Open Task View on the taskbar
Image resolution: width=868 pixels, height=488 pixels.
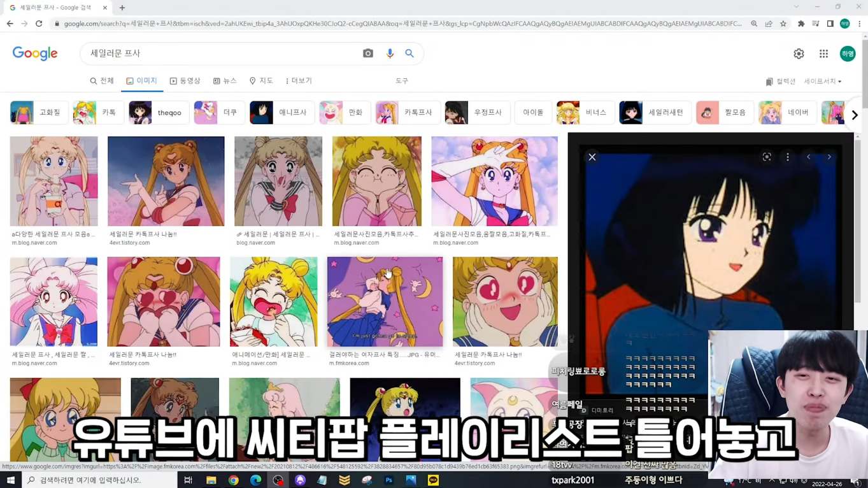(x=188, y=480)
